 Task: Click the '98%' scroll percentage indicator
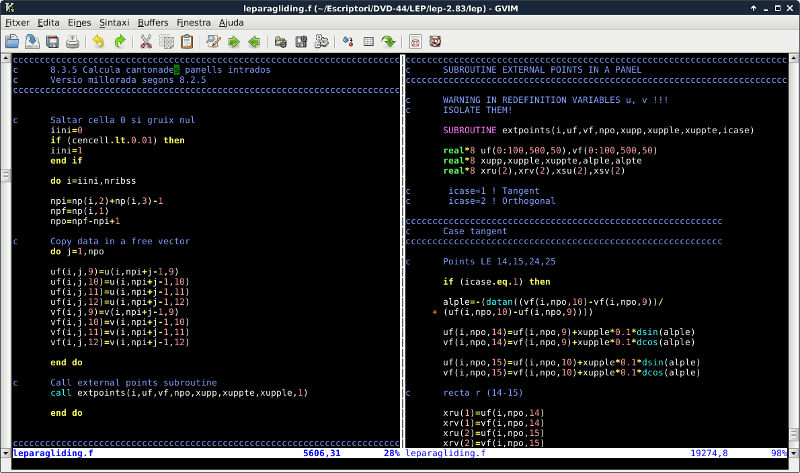tap(779, 453)
